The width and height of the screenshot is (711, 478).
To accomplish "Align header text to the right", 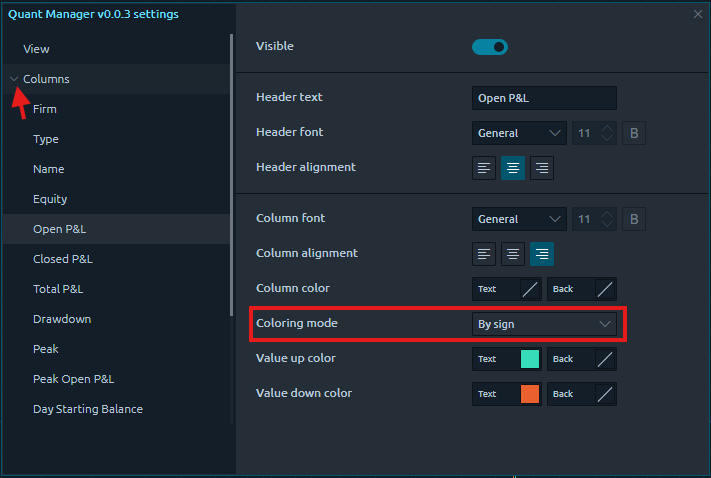I will point(541,168).
